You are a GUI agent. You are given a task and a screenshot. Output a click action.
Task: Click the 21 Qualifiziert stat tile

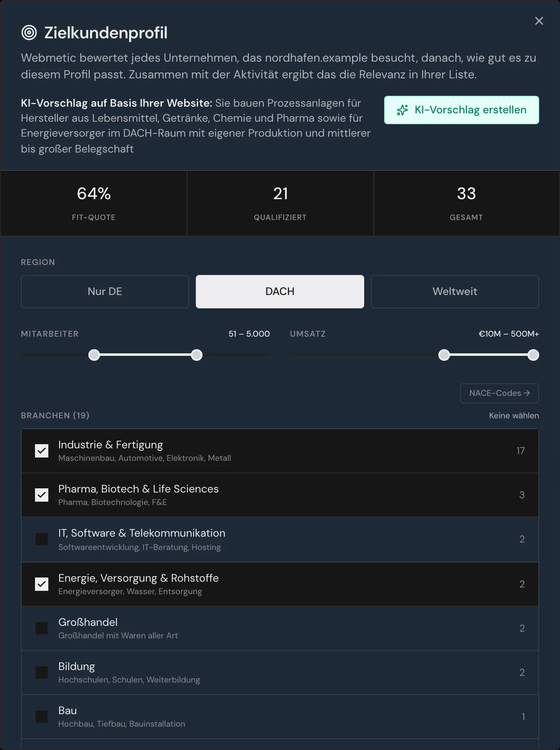tap(280, 203)
